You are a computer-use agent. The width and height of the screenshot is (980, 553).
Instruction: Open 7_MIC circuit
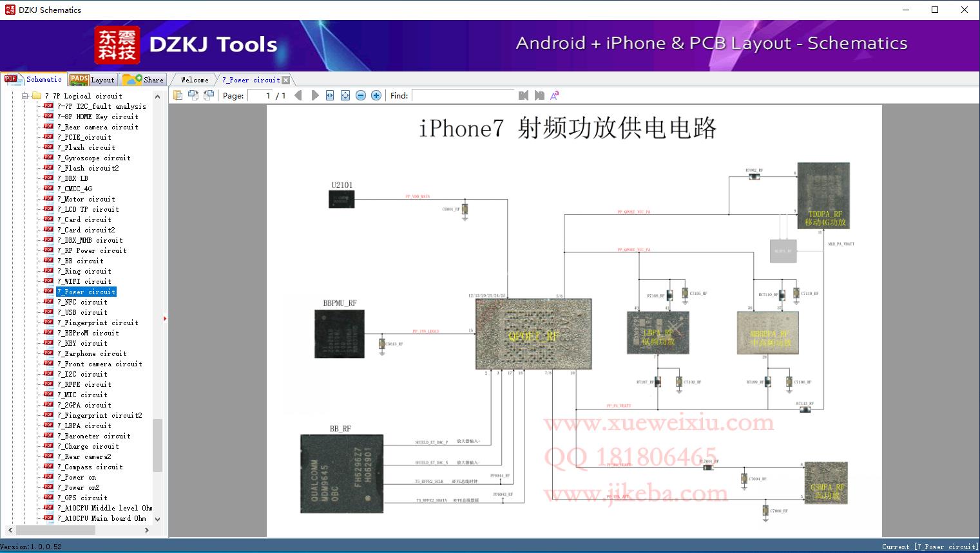(x=82, y=395)
